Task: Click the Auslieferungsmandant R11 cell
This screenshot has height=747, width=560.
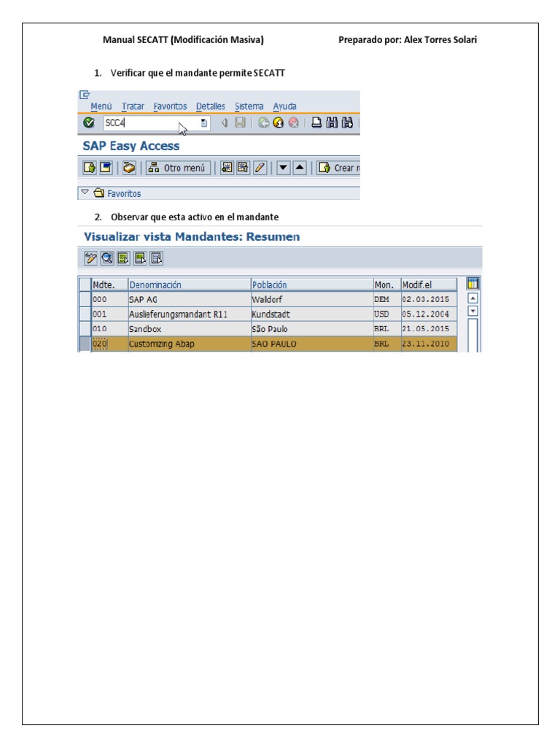Action: 190,314
